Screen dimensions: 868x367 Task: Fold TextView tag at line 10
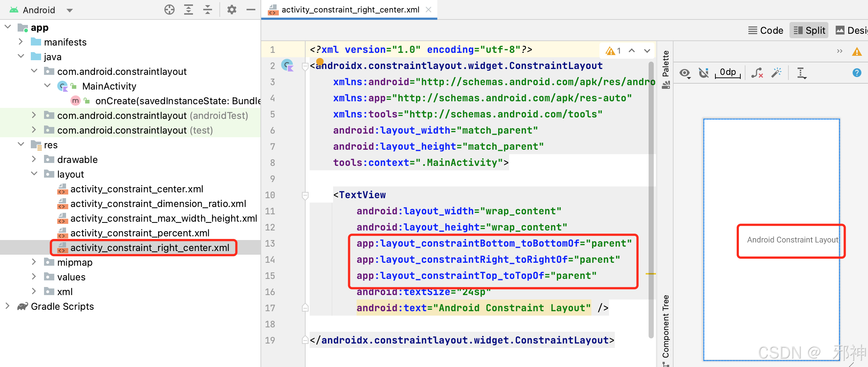(305, 195)
